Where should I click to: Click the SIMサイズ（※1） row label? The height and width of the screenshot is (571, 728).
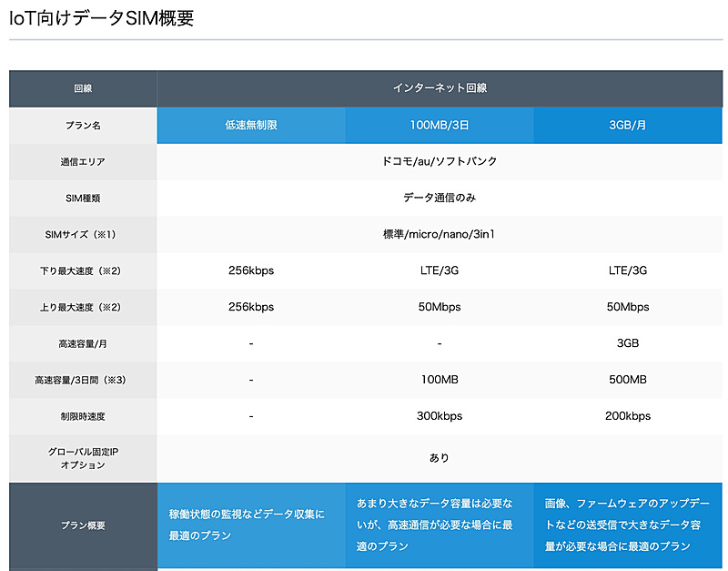[83, 235]
